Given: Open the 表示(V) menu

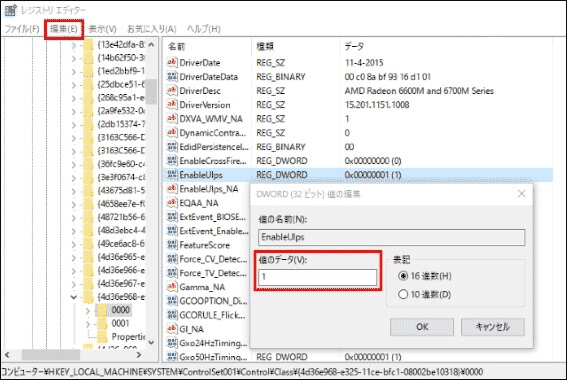Looking at the screenshot, I should [x=103, y=29].
